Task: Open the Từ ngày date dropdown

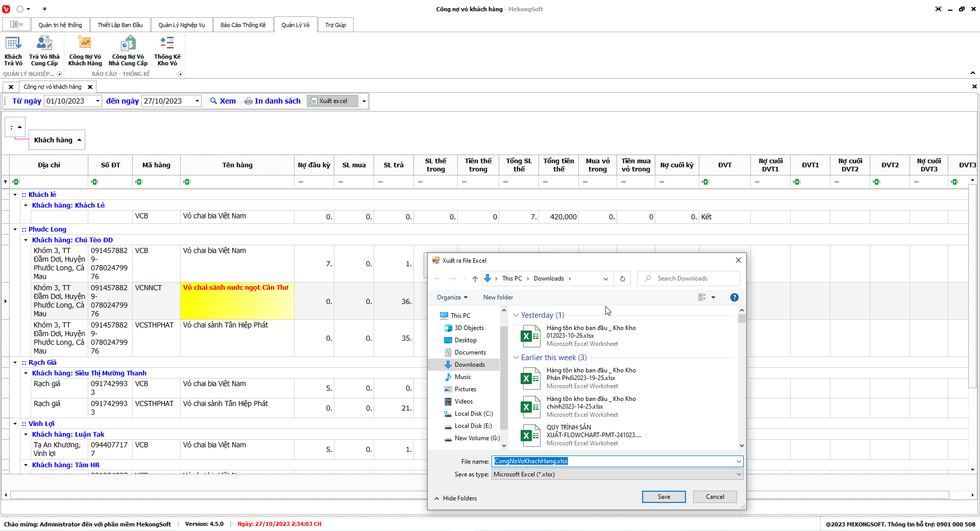Action: tap(97, 101)
